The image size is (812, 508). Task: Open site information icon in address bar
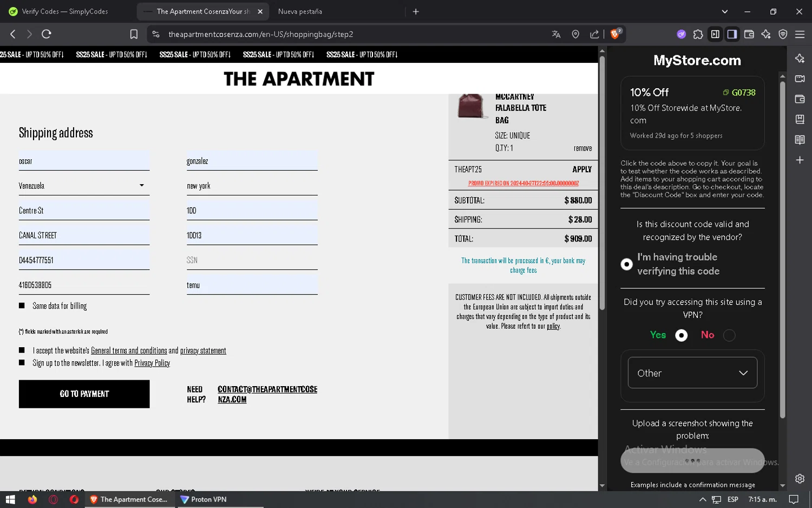pos(156,34)
